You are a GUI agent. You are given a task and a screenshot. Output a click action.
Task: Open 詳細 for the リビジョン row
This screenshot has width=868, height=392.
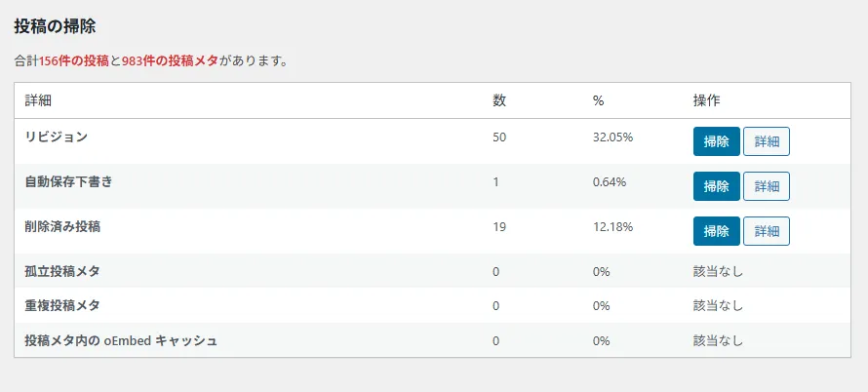coord(767,141)
